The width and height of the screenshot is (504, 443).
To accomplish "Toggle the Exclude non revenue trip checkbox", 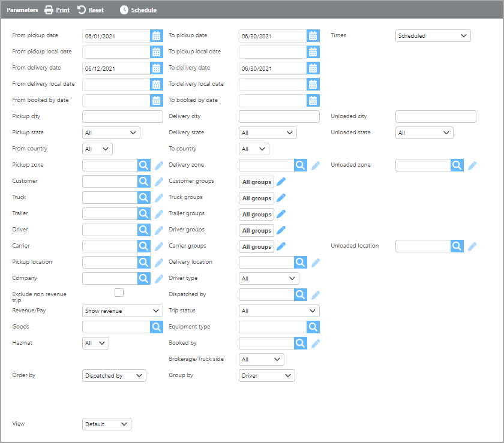I will click(x=119, y=293).
